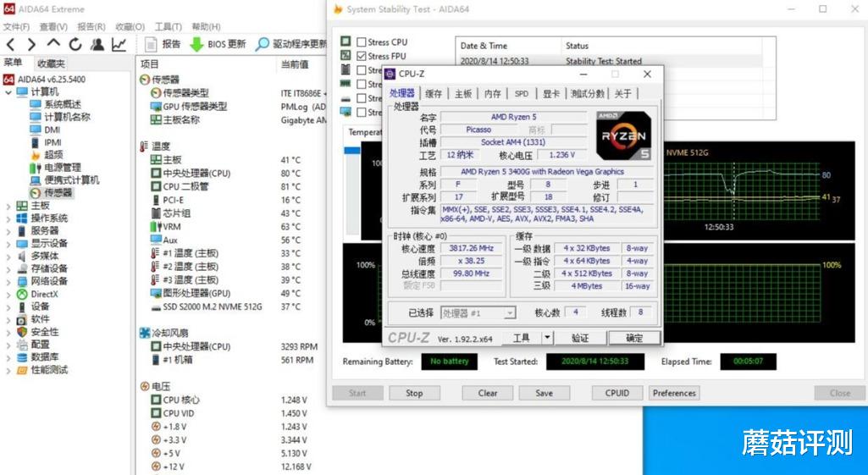The image size is (868, 475).
Task: Click 确定 OK button in CPU-Z
Action: click(x=634, y=338)
